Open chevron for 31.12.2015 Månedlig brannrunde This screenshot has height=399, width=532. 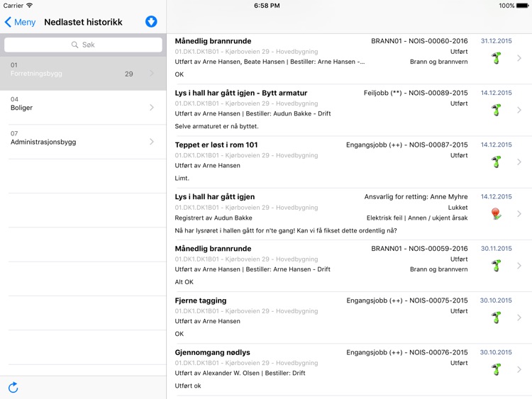pyautogui.click(x=519, y=58)
